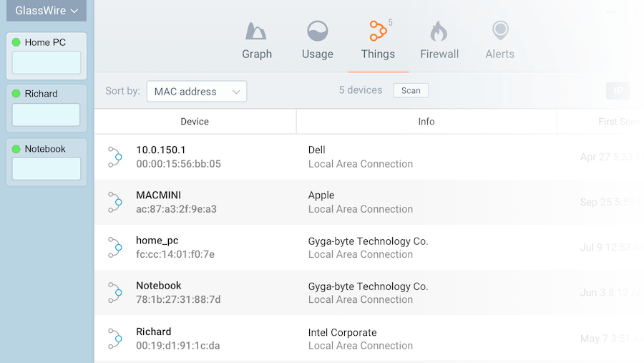Open the GlassWire main menu dropdown

click(47, 11)
